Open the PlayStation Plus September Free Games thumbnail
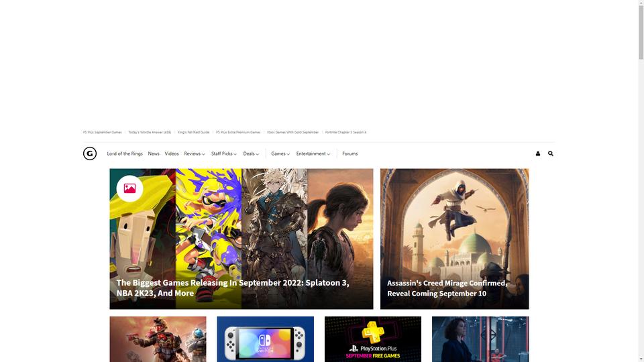The image size is (644, 362). (372, 339)
